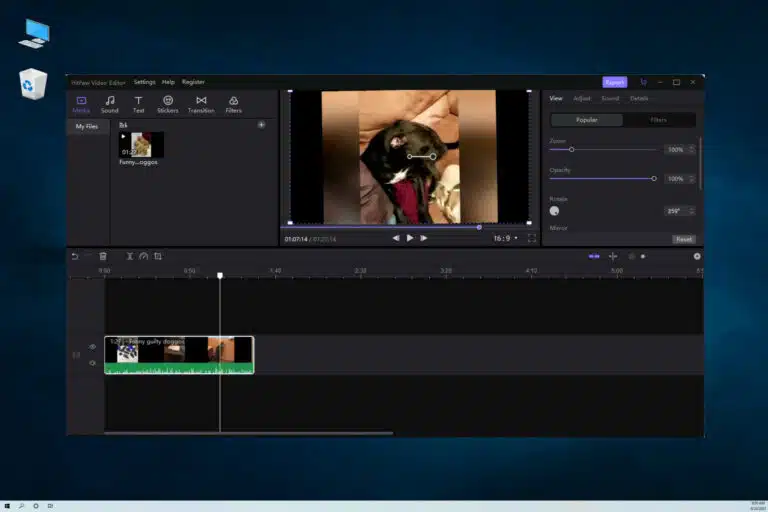Image resolution: width=768 pixels, height=512 pixels.
Task: Open the Transition panel icon
Action: 201,104
